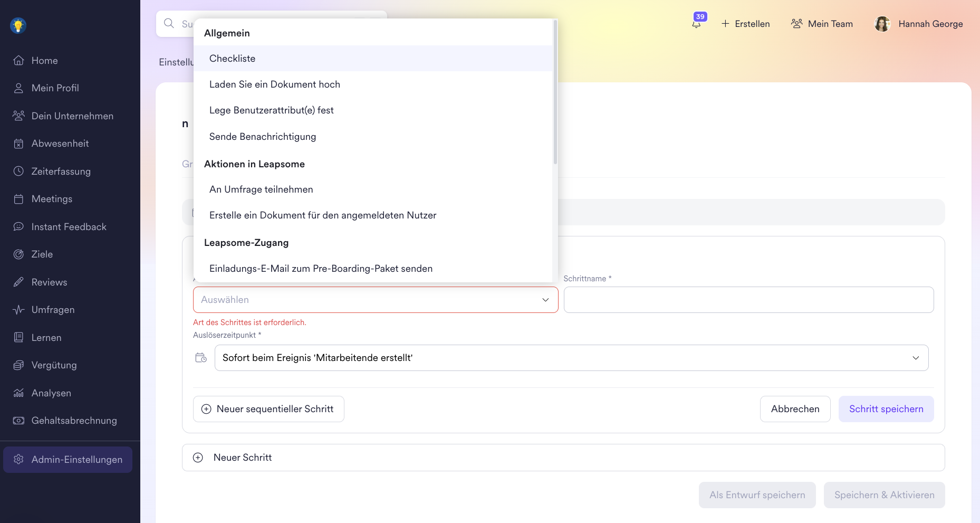Click the Schritt speichern button
This screenshot has height=523, width=980.
[886, 409]
